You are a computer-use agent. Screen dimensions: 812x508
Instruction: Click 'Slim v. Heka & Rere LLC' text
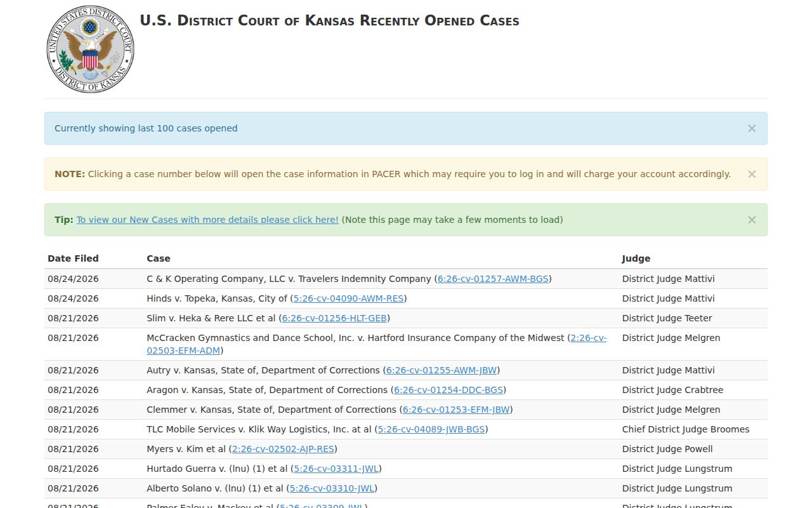200,318
